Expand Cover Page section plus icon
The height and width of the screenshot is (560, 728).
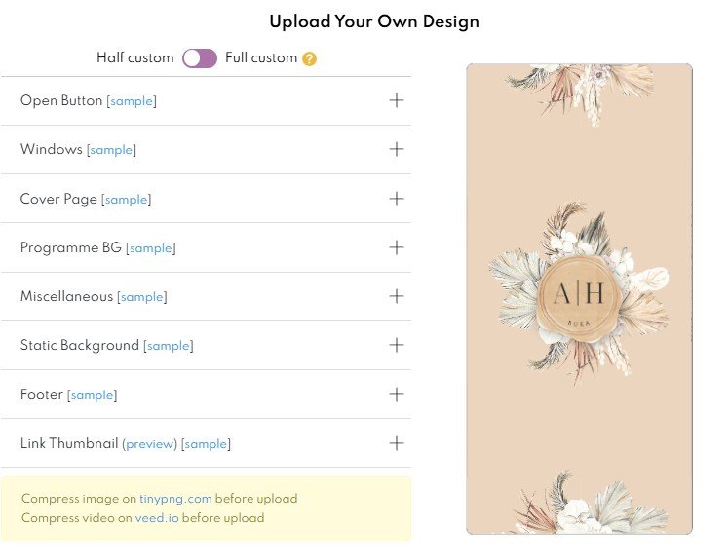click(396, 199)
